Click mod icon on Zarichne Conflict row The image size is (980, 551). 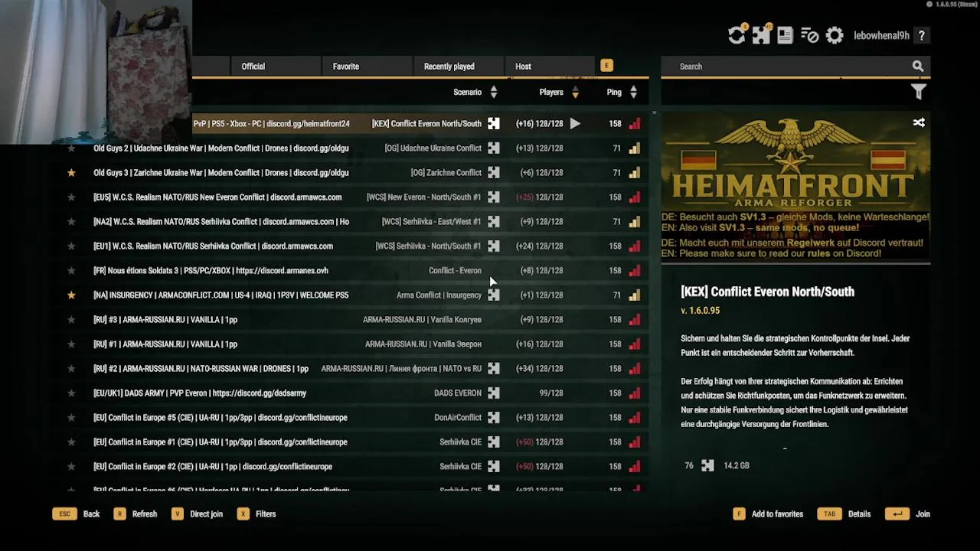point(494,172)
